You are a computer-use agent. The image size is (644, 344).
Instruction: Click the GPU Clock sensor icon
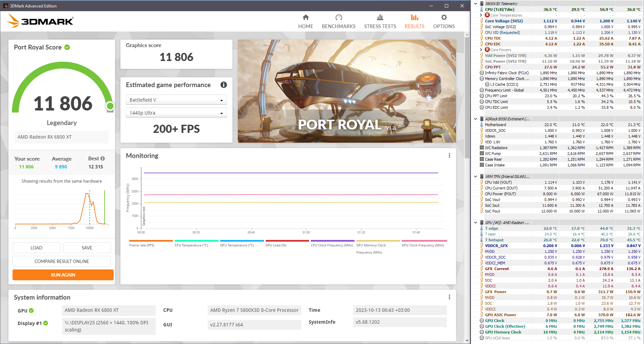click(x=482, y=321)
